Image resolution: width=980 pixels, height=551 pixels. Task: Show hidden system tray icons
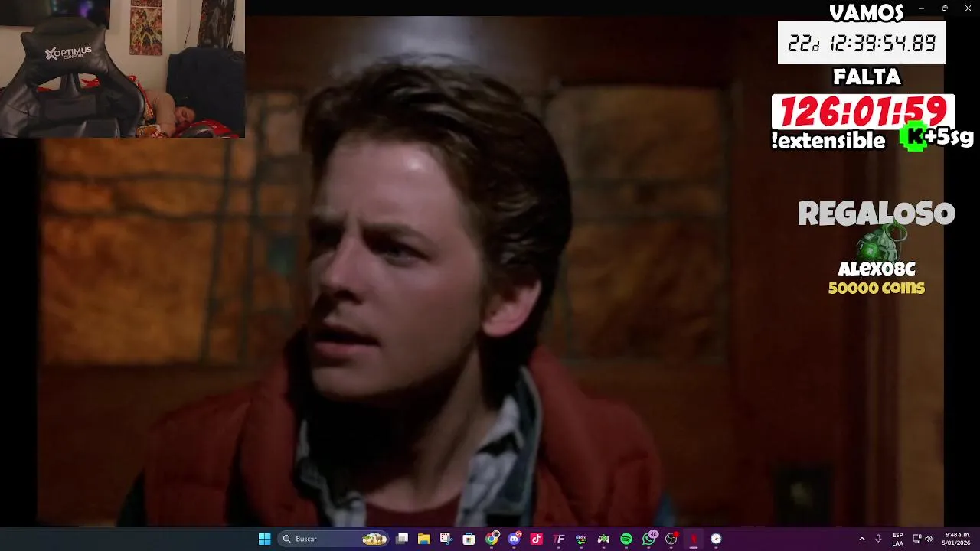(861, 539)
